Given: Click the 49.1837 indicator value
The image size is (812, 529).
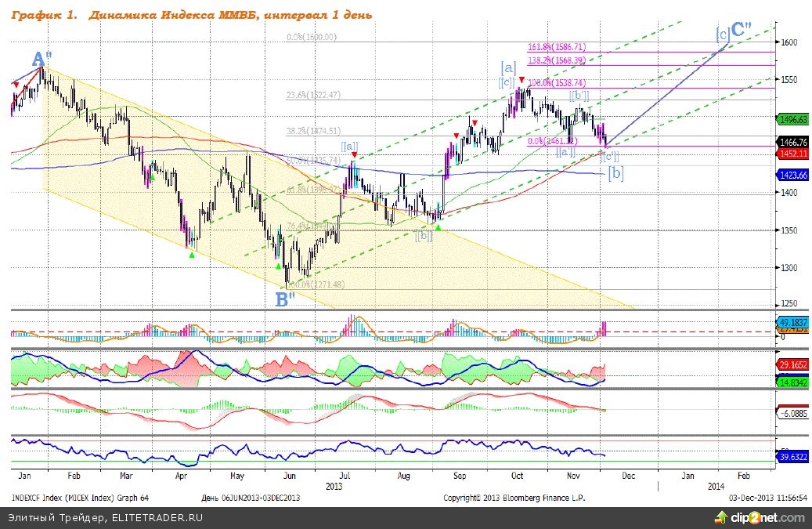Looking at the screenshot, I should [x=792, y=322].
